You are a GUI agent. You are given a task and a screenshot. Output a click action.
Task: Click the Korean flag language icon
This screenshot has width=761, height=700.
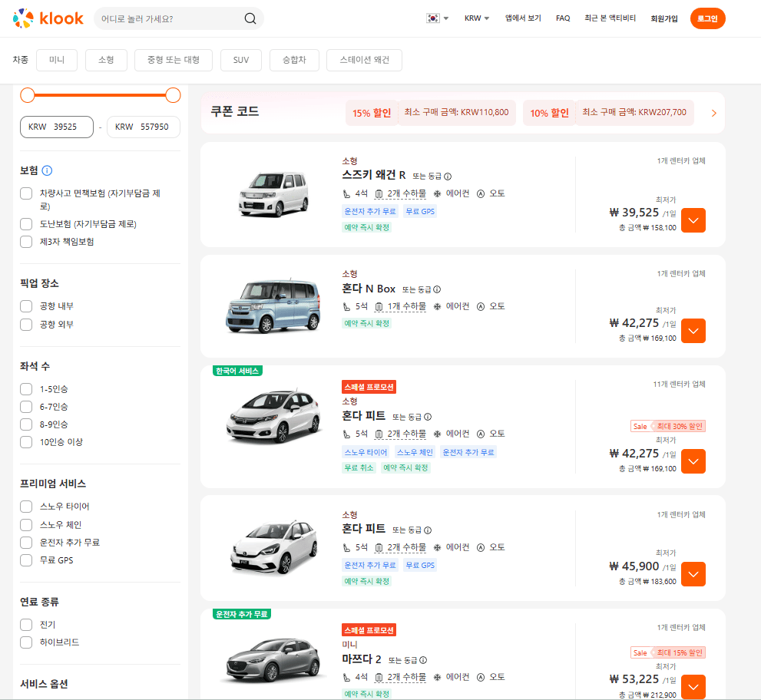click(x=432, y=18)
